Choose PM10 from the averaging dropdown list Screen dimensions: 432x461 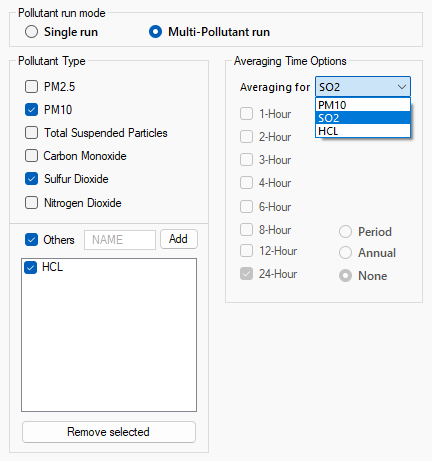click(363, 105)
